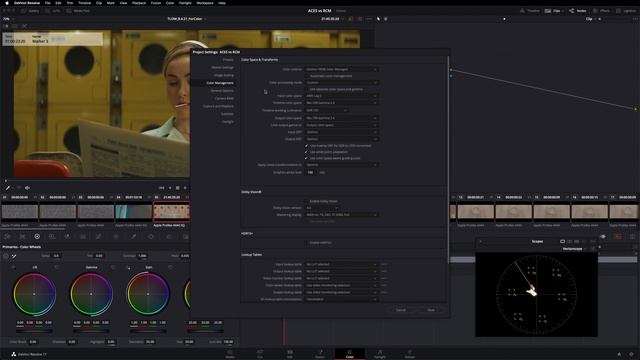
Task: Select Image Scaling in Project Settings sidebar
Action: 224,75
